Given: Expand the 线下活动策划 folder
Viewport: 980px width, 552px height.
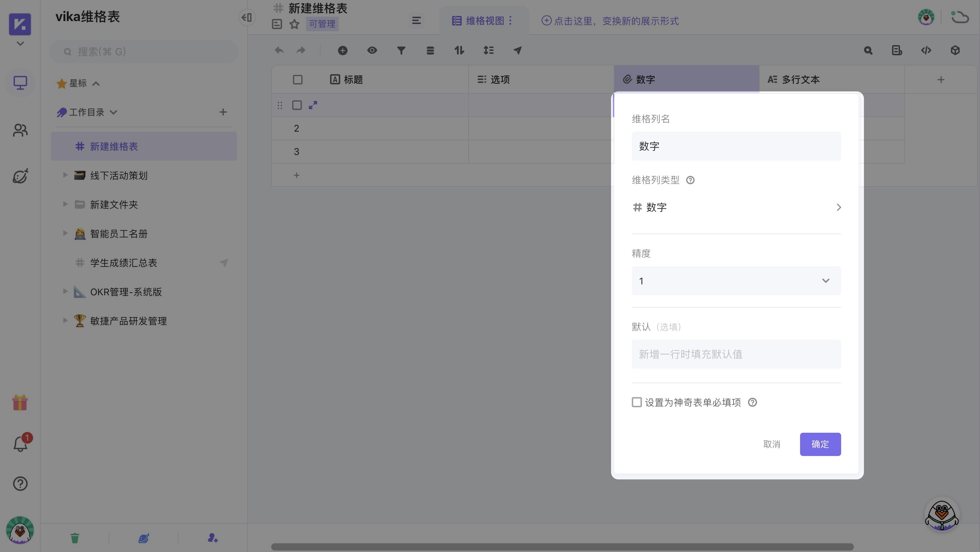Looking at the screenshot, I should click(65, 175).
